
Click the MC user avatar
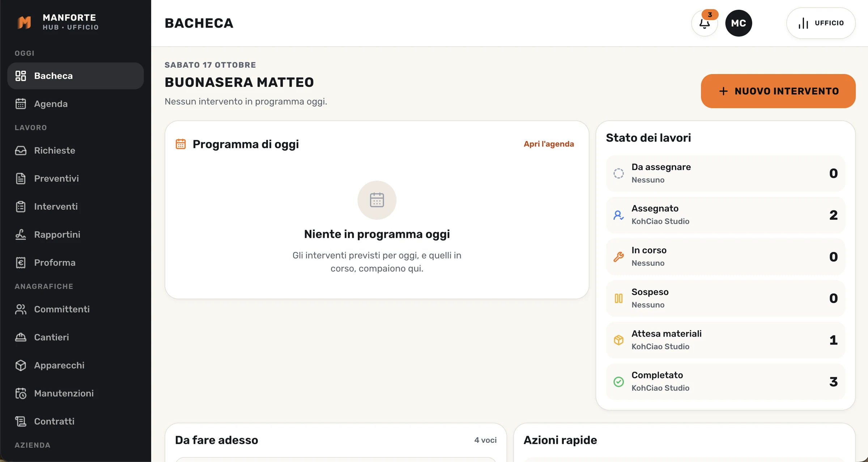(739, 23)
